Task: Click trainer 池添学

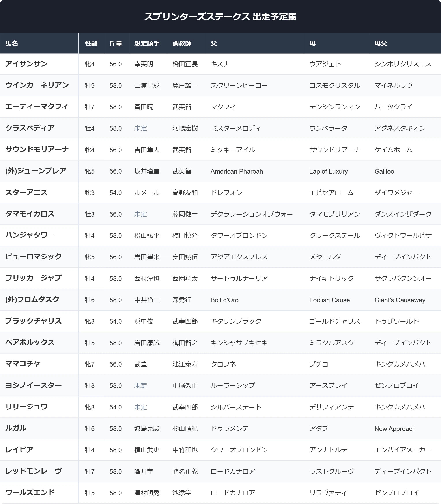Action: click(182, 493)
